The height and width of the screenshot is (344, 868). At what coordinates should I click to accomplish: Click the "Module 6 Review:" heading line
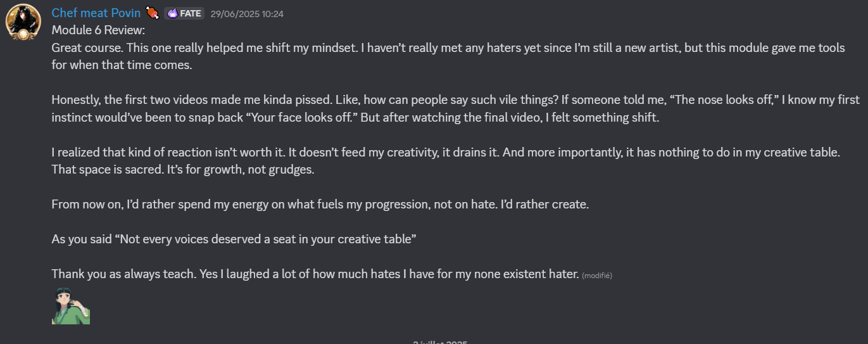(98, 30)
